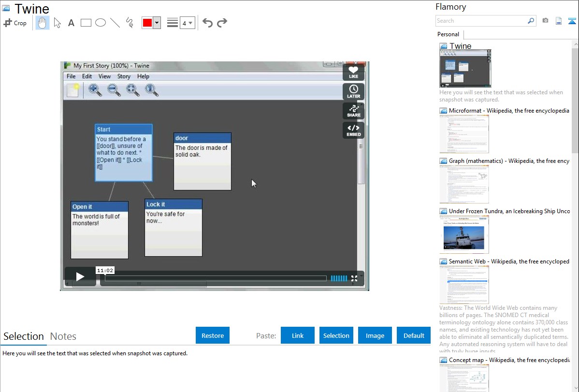Open the Help menu in Twine window
This screenshot has height=392, width=579.
[143, 76]
